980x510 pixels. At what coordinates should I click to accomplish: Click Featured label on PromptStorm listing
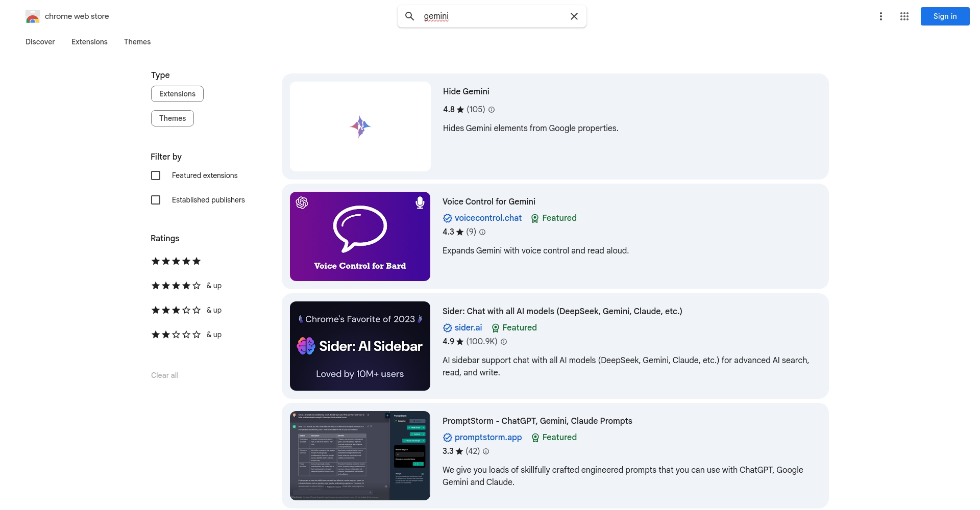click(559, 437)
